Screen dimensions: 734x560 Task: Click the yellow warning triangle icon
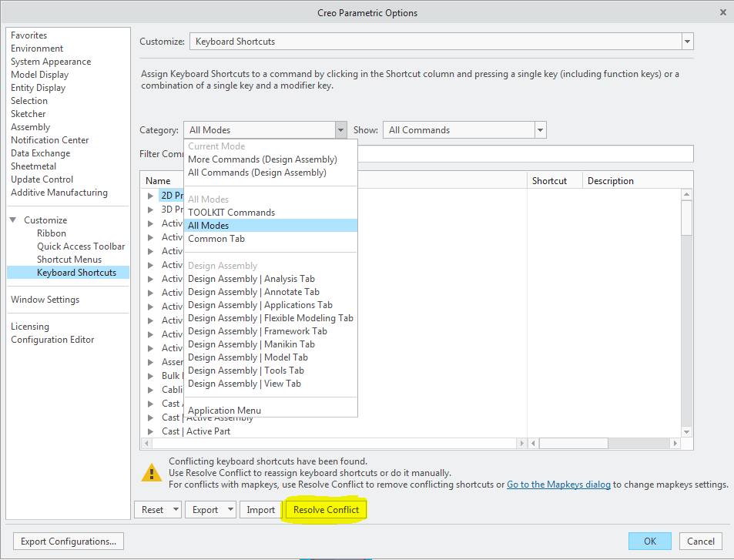151,472
